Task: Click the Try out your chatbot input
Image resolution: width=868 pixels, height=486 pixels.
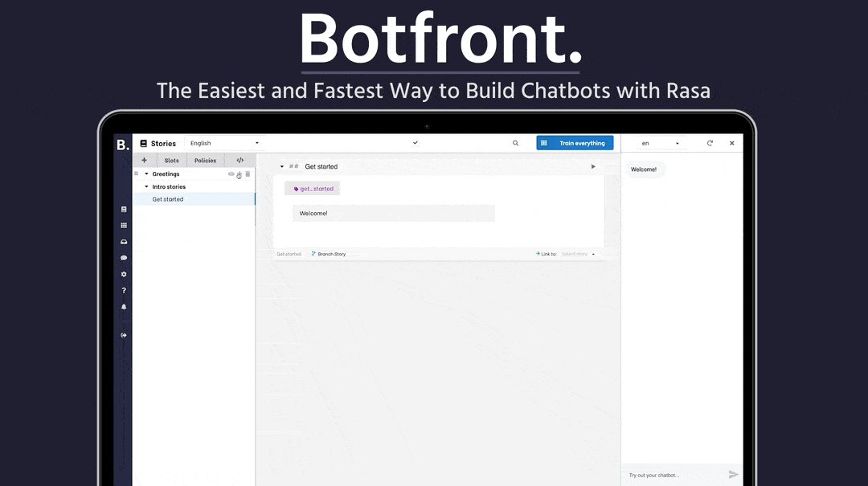Action: (x=675, y=475)
